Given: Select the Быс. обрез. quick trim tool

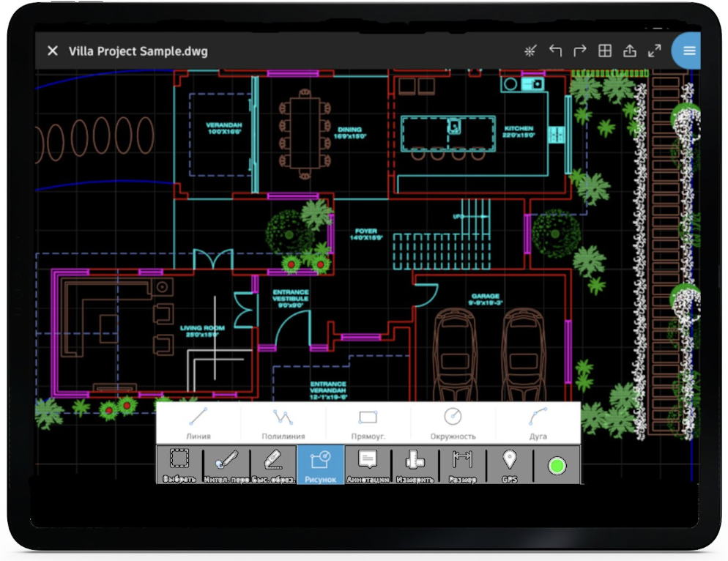Looking at the screenshot, I should click(273, 464).
